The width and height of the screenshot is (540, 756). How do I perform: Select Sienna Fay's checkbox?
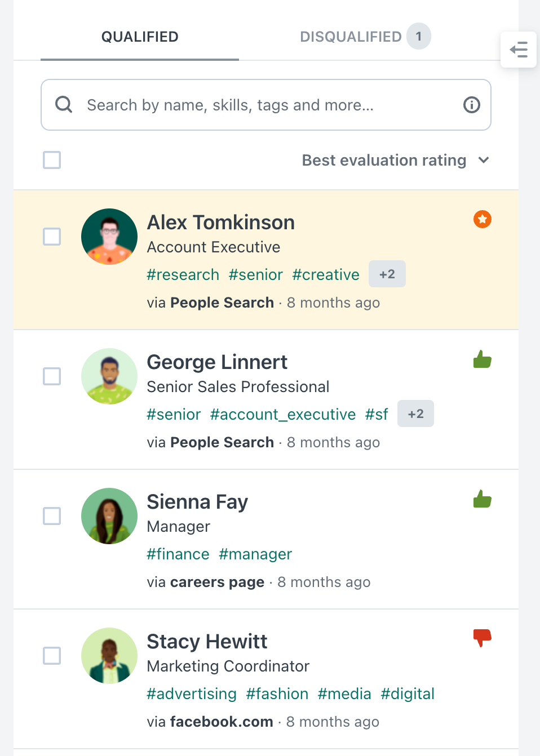pyautogui.click(x=51, y=516)
